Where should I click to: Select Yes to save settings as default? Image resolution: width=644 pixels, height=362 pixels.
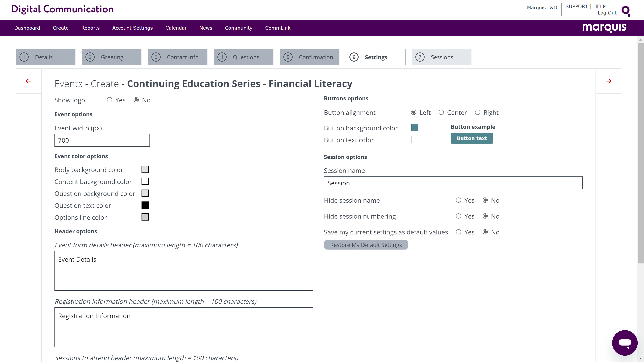pos(458,232)
